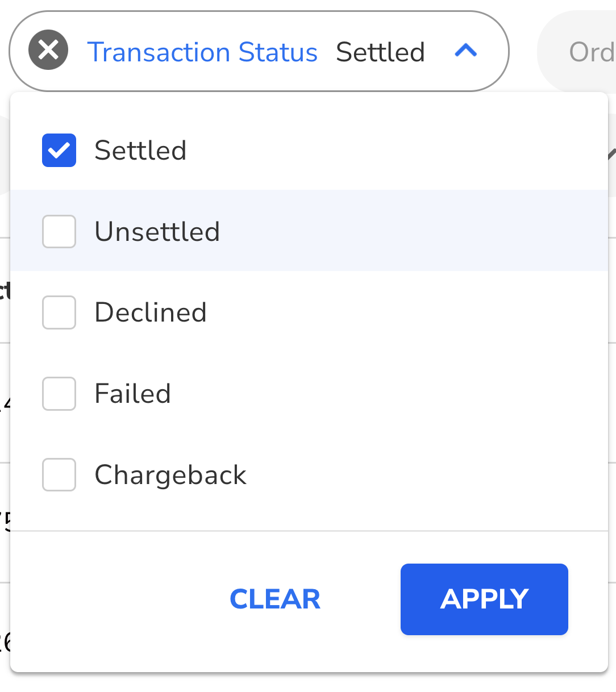Check the Failed checkbox
Screen dimensions: 616x692
click(x=59, y=393)
